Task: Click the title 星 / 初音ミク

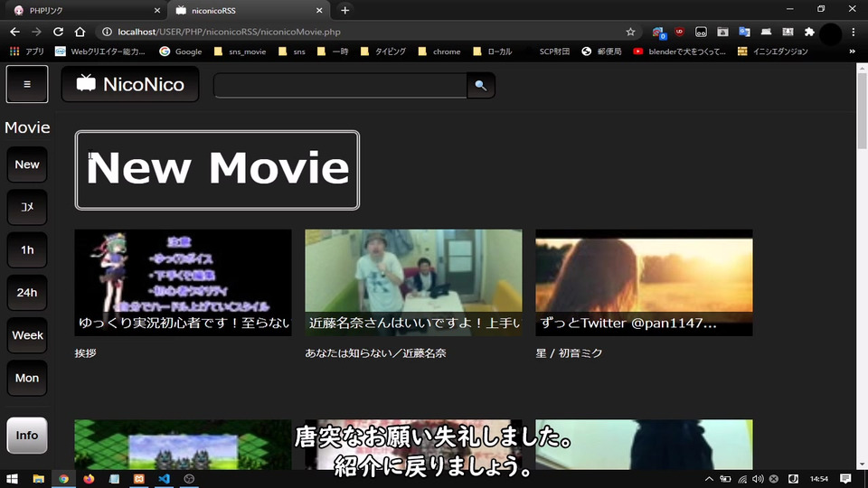Action: pos(569,353)
